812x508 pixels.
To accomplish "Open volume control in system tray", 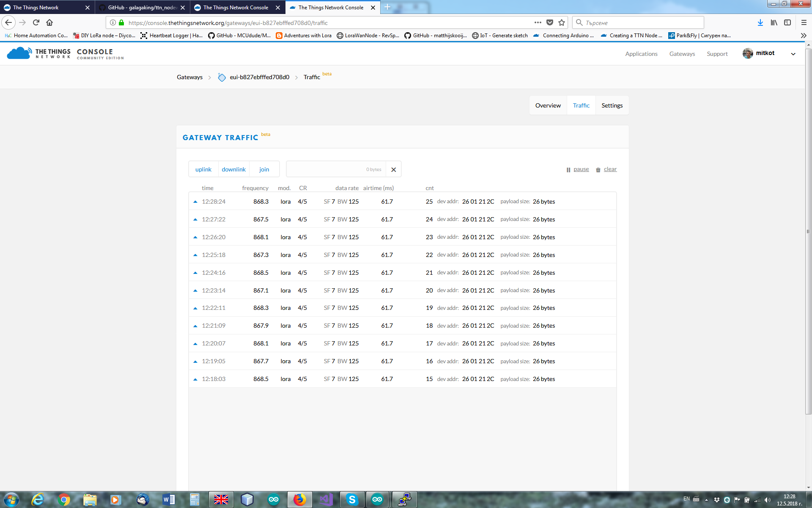I will 767,500.
